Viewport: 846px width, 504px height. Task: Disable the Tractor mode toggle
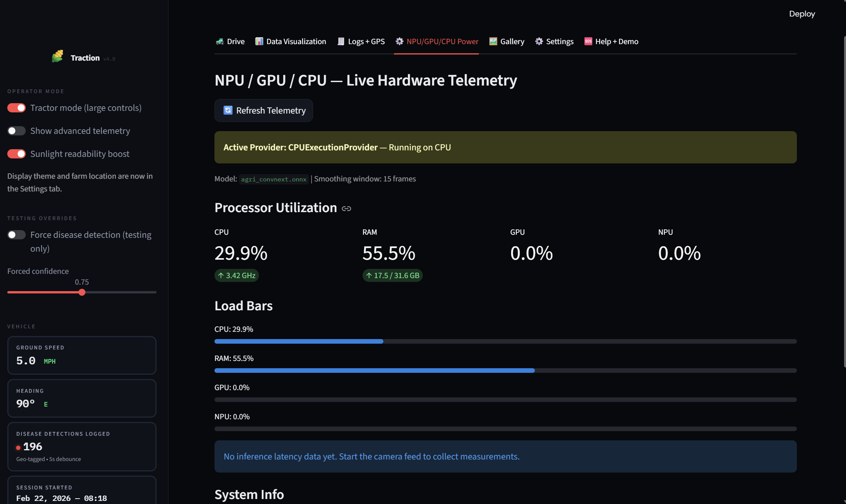[16, 108]
